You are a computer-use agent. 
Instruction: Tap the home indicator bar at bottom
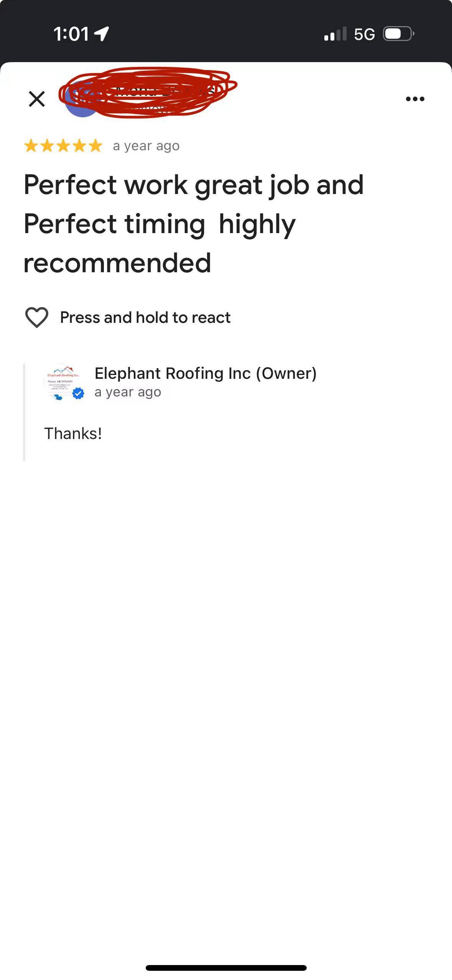tap(226, 968)
